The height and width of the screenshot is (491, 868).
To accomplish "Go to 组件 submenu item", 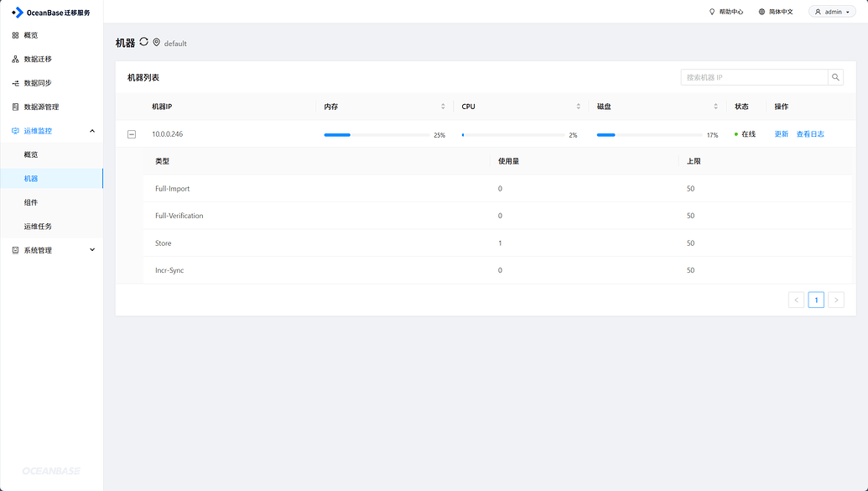I will click(31, 202).
